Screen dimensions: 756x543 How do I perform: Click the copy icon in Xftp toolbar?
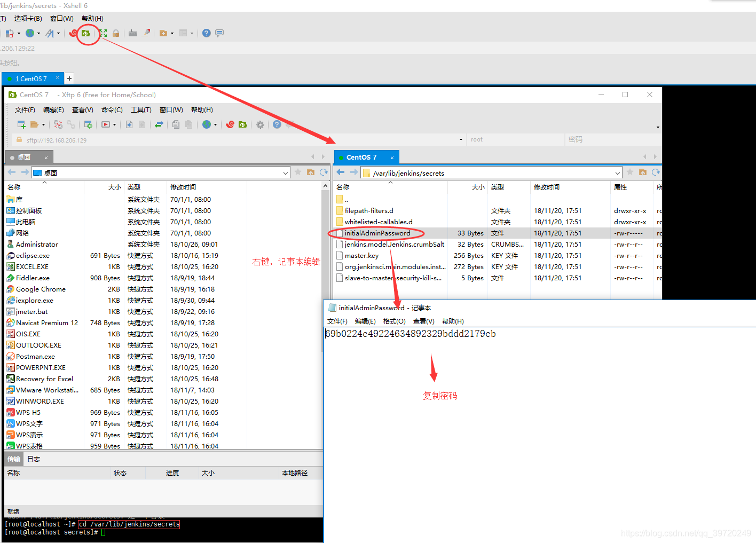click(176, 124)
